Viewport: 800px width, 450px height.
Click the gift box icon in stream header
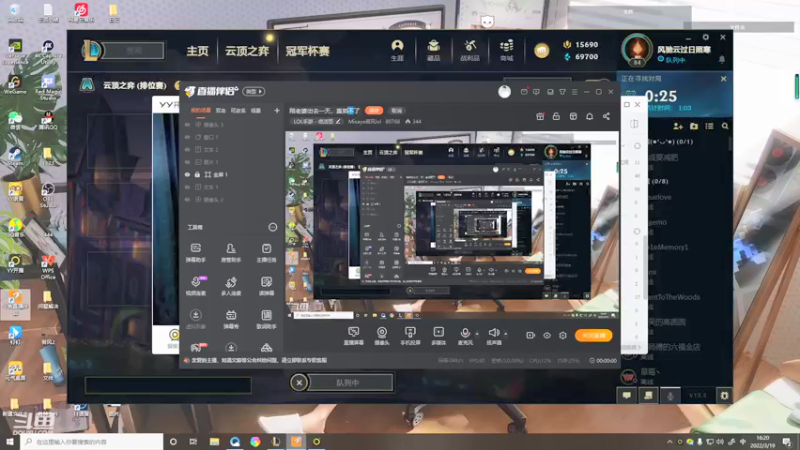pyautogui.click(x=540, y=116)
